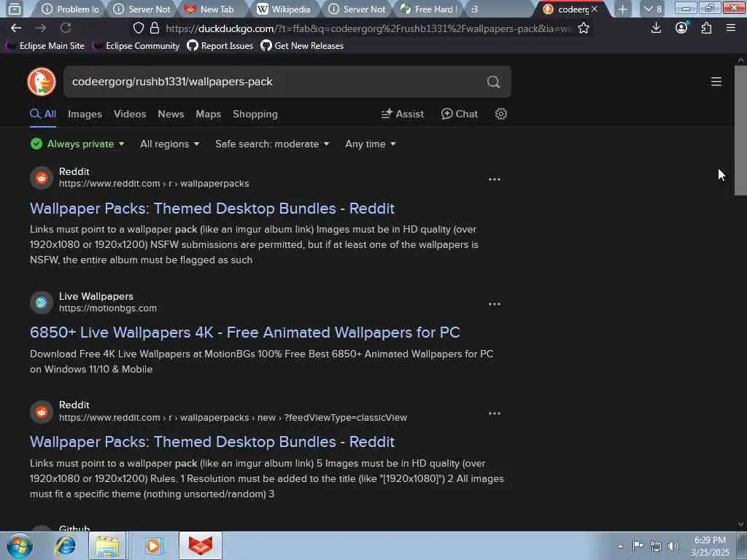Close the active codeerg tab
747x560 pixels.
[x=595, y=9]
